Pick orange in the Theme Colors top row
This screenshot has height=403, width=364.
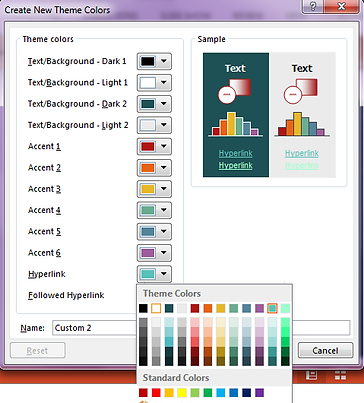coord(208,308)
